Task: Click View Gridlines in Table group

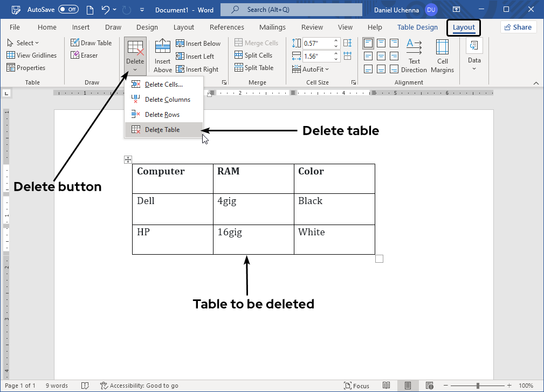Action: coord(31,55)
